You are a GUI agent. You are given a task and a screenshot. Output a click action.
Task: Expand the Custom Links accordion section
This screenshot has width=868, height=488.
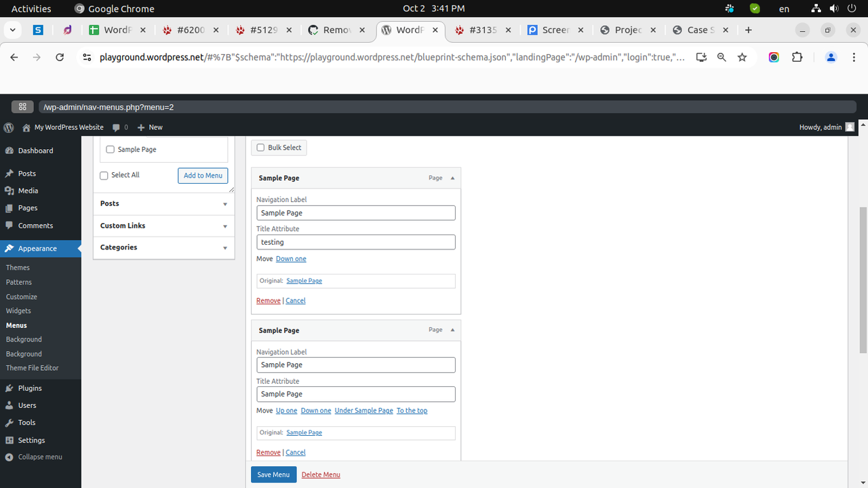164,226
